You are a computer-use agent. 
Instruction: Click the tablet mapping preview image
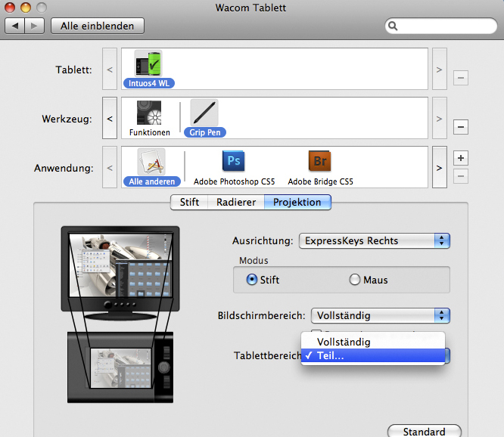click(120, 367)
